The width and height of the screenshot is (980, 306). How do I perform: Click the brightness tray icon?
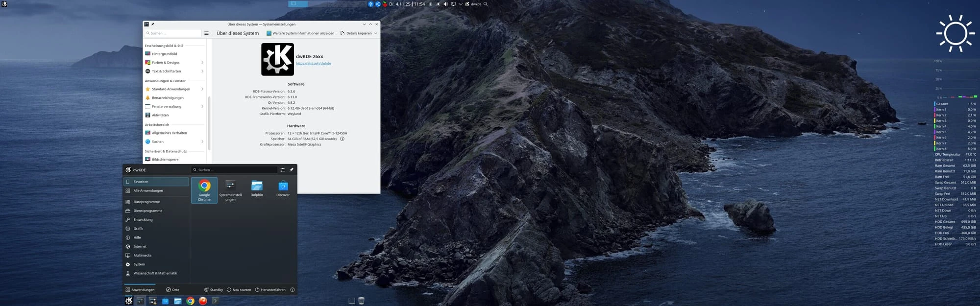click(x=438, y=4)
